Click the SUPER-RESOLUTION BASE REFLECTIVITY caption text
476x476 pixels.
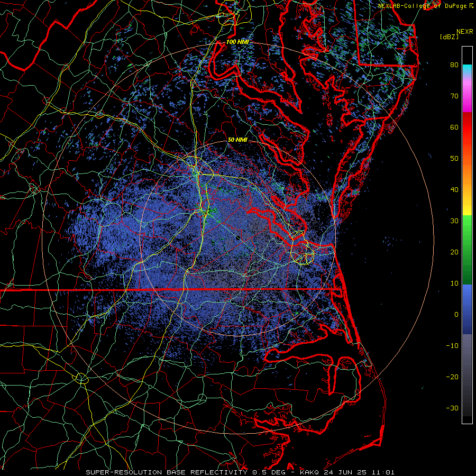pos(167,472)
